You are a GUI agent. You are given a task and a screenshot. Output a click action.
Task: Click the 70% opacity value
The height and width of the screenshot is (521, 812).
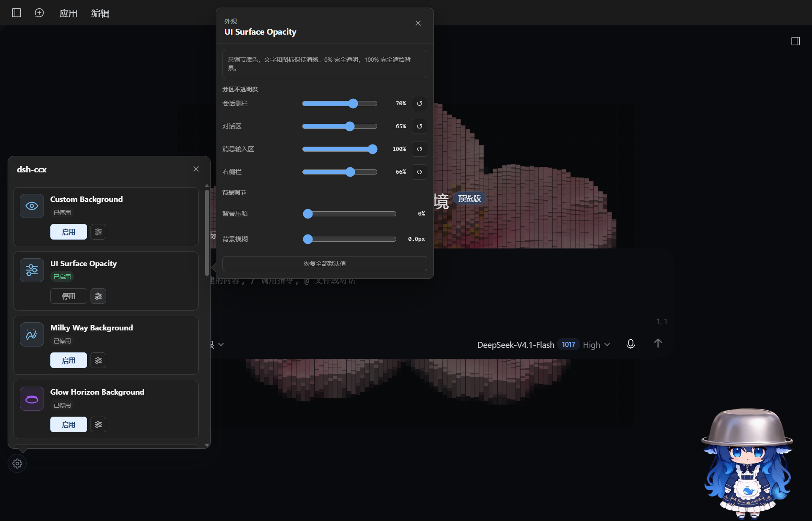(401, 104)
